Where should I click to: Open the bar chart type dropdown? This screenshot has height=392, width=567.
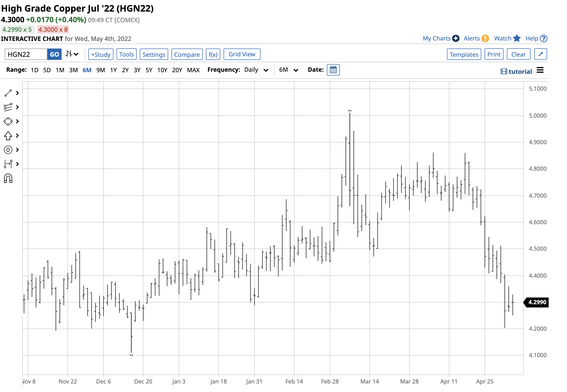[72, 54]
